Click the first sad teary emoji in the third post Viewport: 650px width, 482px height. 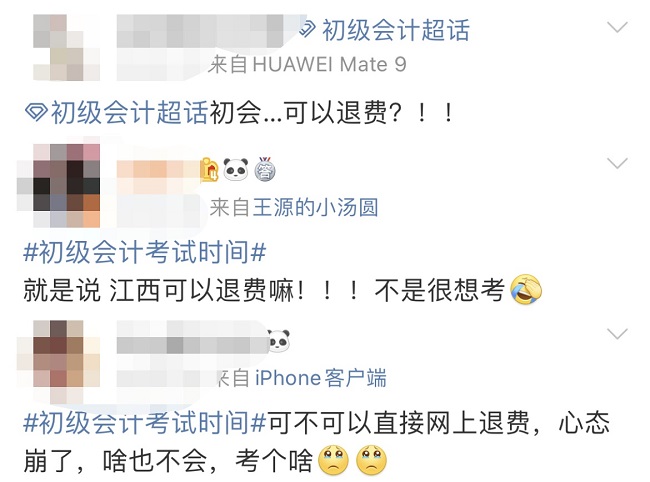[333, 460]
